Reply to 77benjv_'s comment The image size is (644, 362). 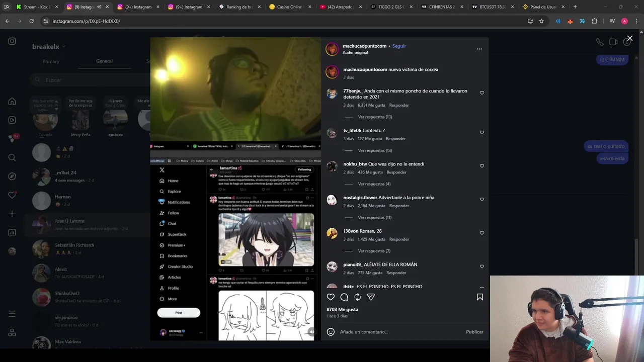pyautogui.click(x=399, y=105)
